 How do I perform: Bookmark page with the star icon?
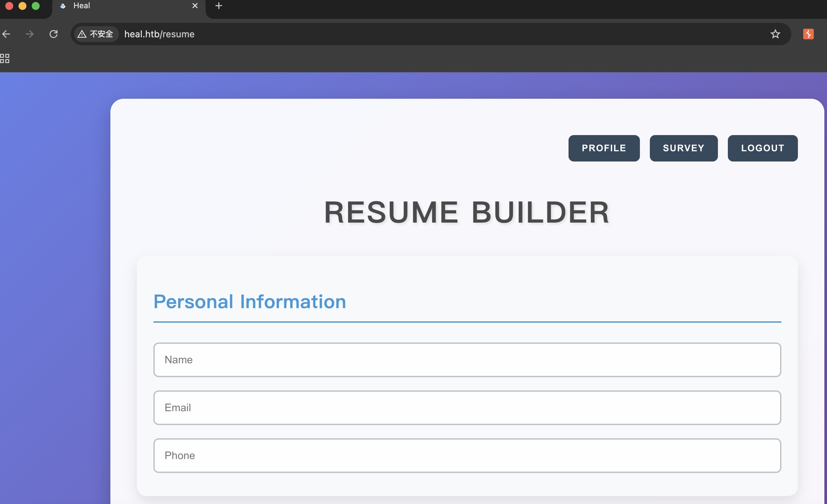(775, 34)
